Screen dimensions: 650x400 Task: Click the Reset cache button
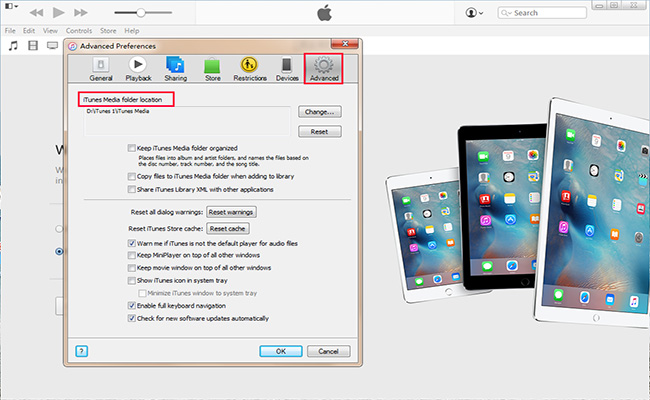coord(228,228)
